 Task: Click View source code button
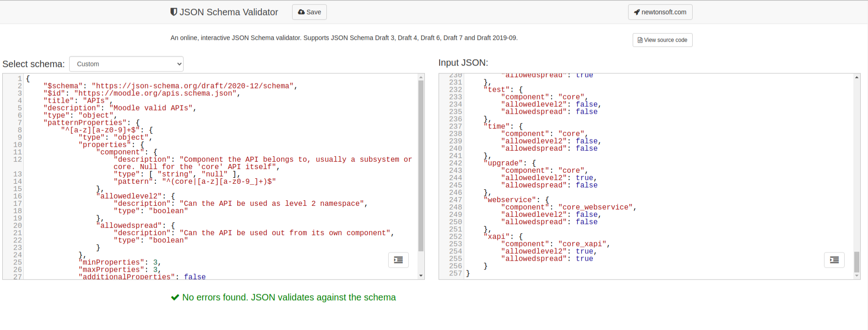pos(662,40)
